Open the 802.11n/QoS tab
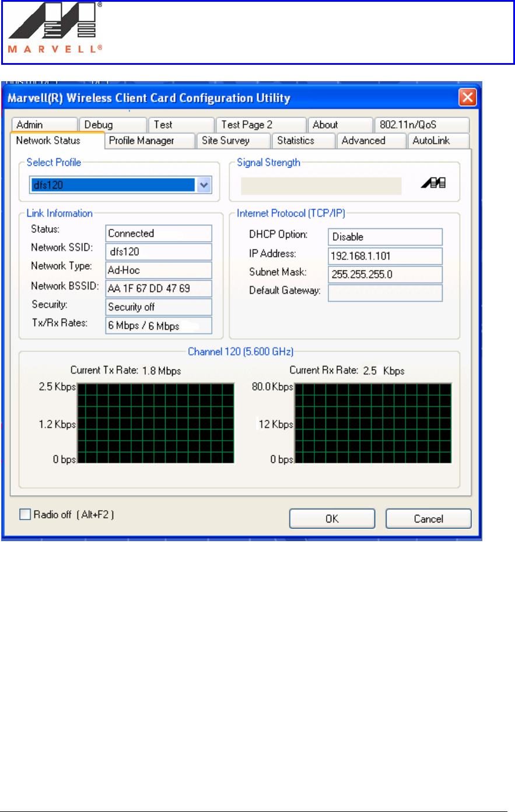The width and height of the screenshot is (515, 812). point(422,125)
